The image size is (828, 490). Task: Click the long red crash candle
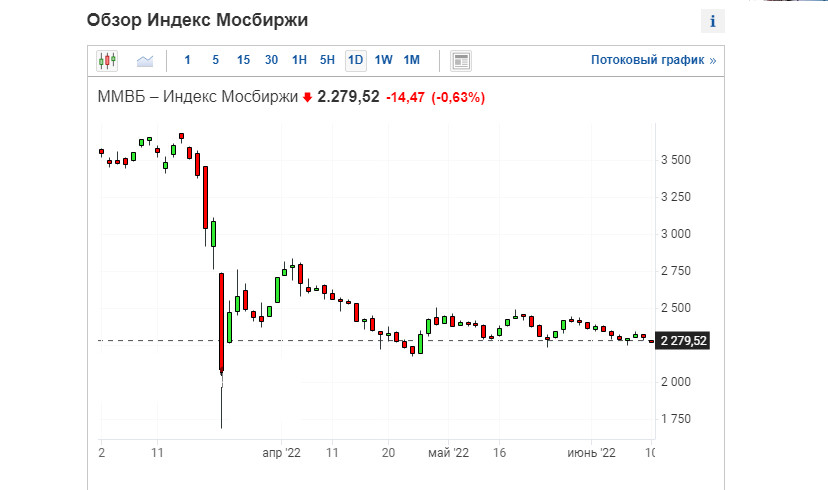coord(222,322)
